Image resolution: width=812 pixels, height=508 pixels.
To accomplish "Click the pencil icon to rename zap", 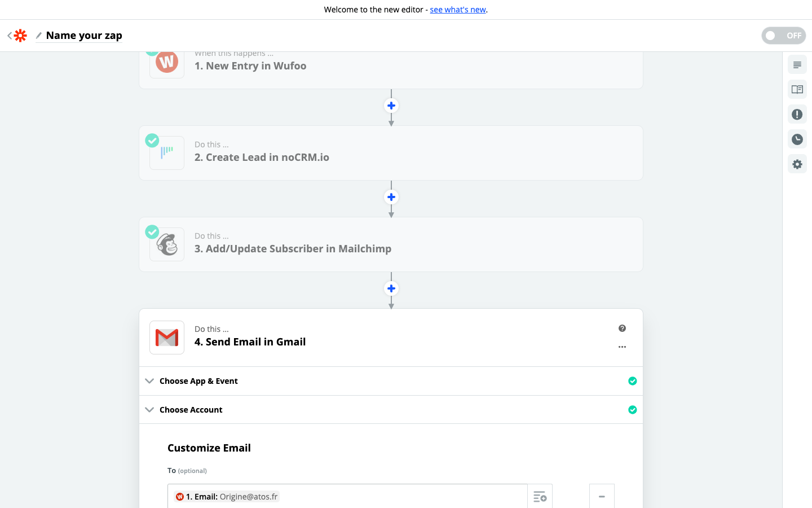I will tap(39, 36).
